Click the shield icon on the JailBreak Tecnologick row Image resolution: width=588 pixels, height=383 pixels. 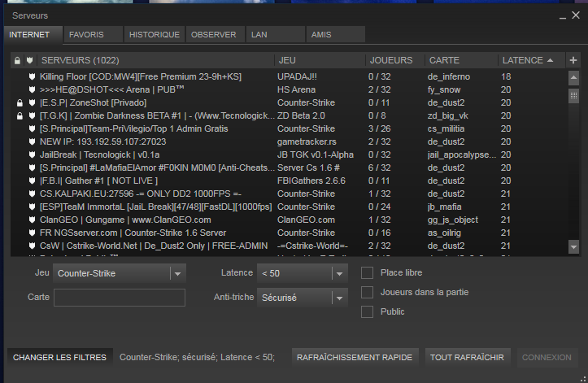pyautogui.click(x=33, y=155)
